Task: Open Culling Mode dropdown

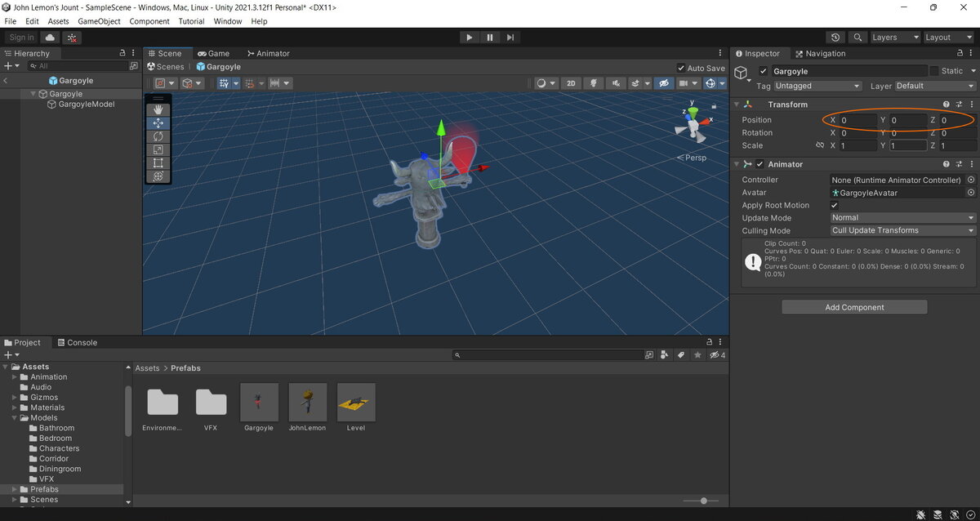Action: [903, 230]
